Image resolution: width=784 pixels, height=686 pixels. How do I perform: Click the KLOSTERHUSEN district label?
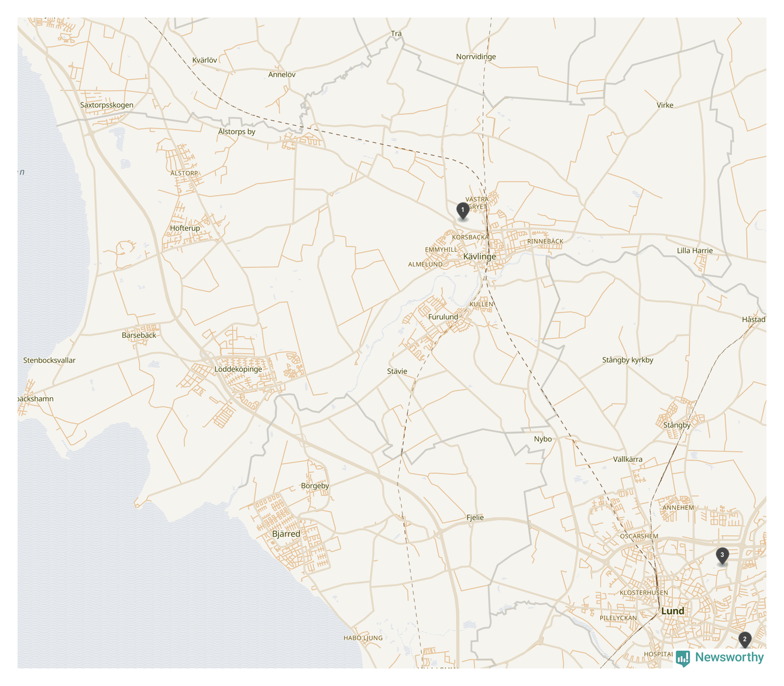tap(644, 593)
